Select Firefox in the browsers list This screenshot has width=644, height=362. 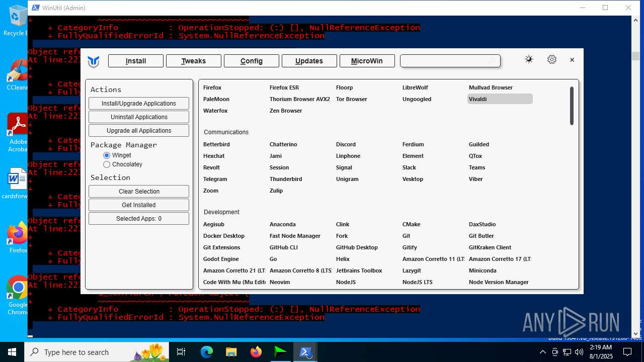click(x=212, y=87)
